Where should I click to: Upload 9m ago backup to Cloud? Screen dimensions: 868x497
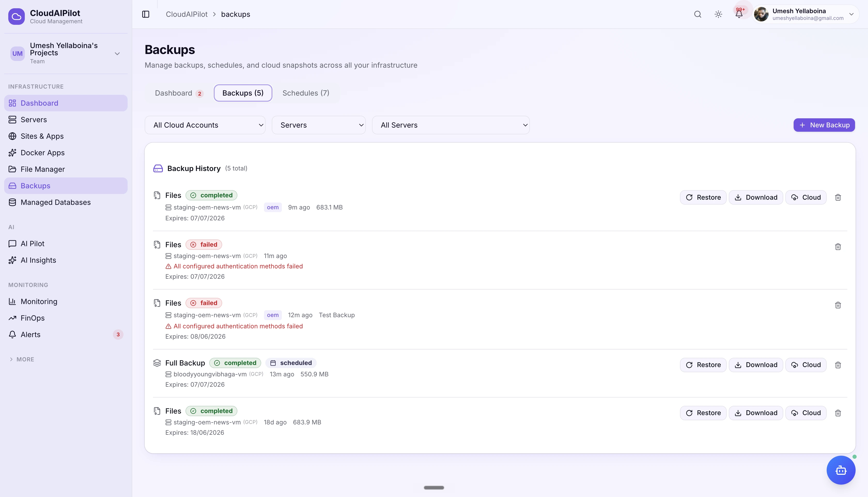tap(806, 197)
